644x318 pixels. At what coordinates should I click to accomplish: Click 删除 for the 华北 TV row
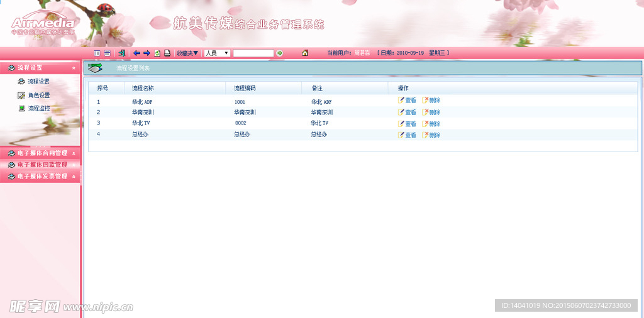pos(431,124)
